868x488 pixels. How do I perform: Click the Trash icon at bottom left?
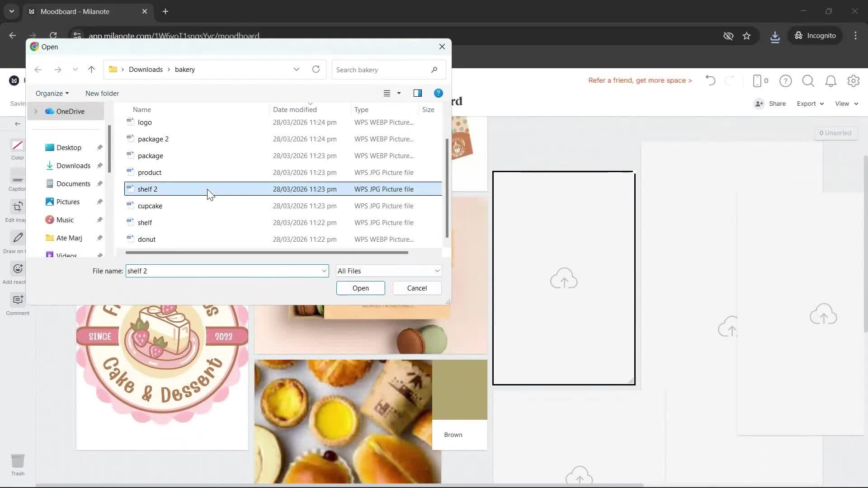[18, 461]
